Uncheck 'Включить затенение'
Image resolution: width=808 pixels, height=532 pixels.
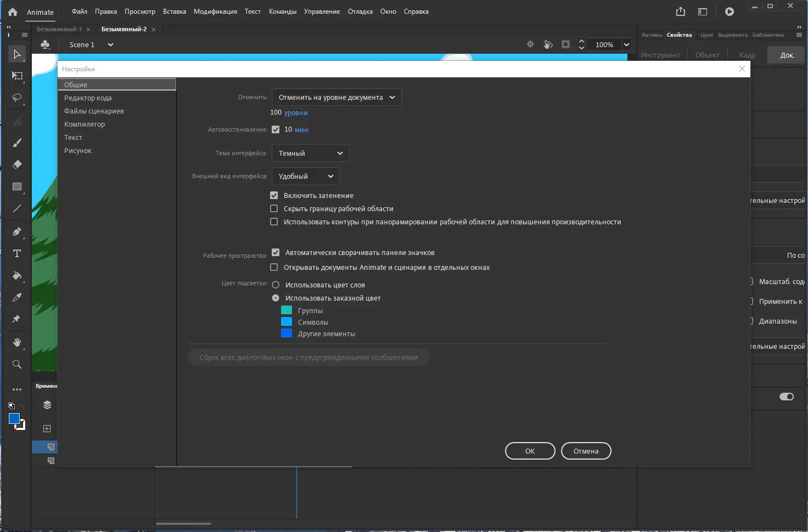[274, 195]
